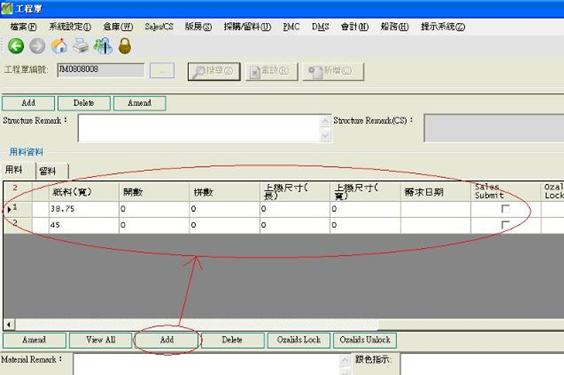Click the Structure Remark(CS) grey field
564x375 pixels.
[x=494, y=128]
